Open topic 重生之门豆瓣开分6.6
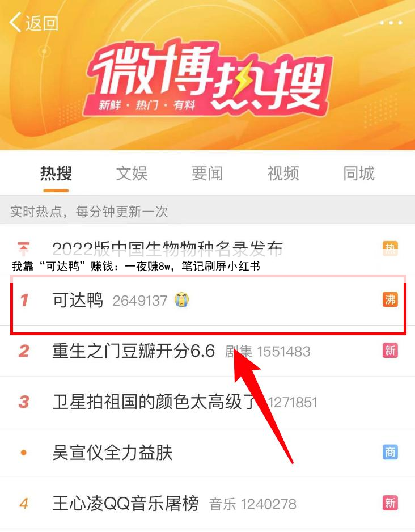 134,351
